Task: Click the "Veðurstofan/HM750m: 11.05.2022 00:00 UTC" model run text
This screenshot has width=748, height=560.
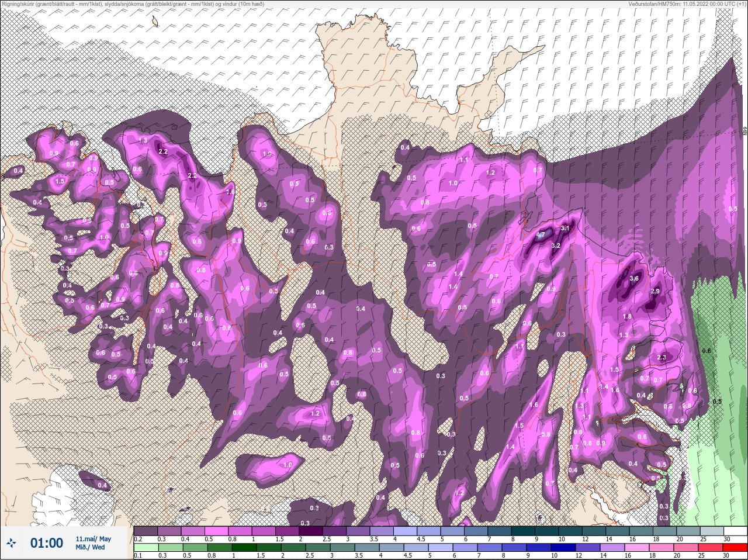Action: point(686,4)
